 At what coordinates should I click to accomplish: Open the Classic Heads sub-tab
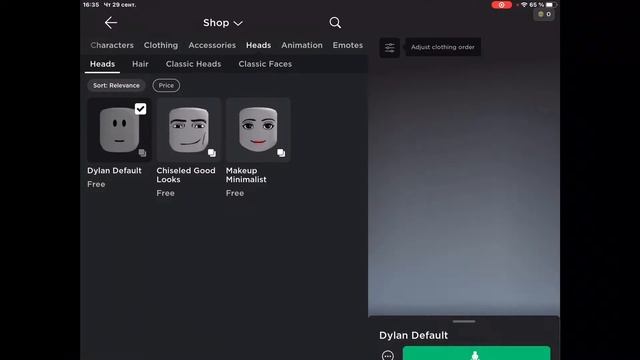(x=193, y=64)
